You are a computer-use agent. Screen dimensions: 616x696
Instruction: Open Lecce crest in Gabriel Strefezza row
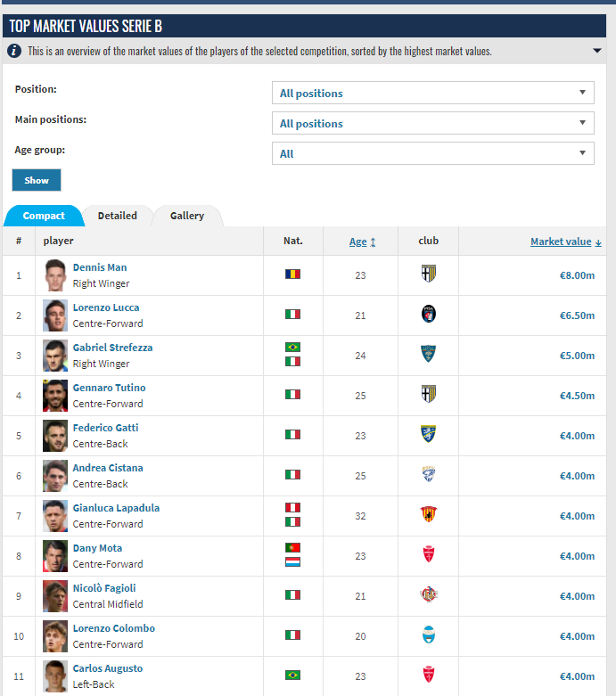pos(429,354)
